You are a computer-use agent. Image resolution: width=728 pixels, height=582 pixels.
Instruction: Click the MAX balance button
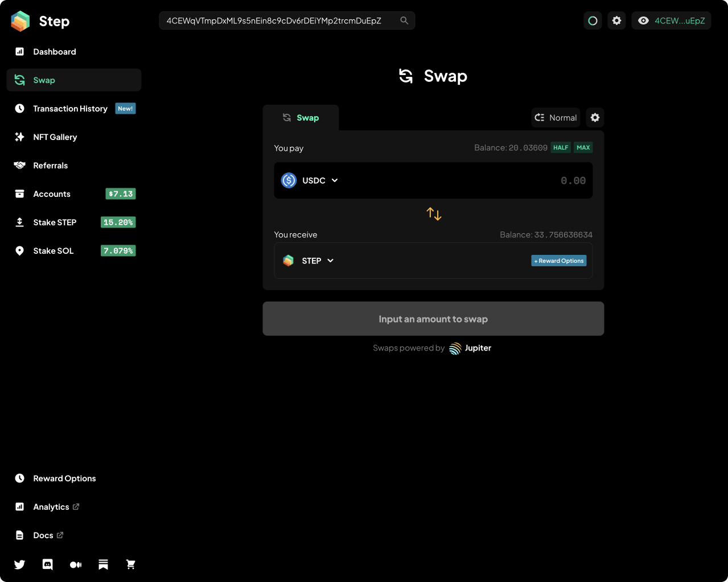(583, 147)
